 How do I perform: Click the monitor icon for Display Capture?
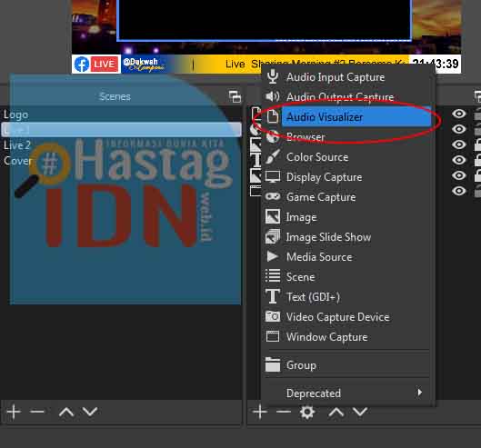point(273,177)
